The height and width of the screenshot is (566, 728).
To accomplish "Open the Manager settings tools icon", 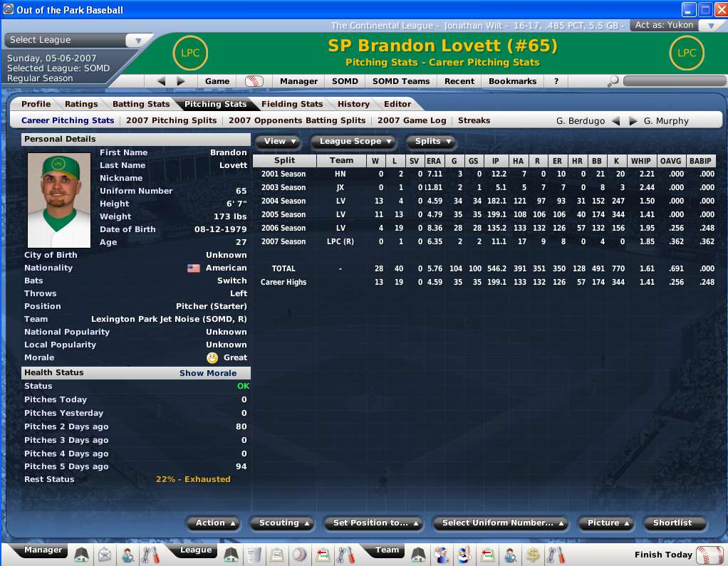I will (x=150, y=555).
